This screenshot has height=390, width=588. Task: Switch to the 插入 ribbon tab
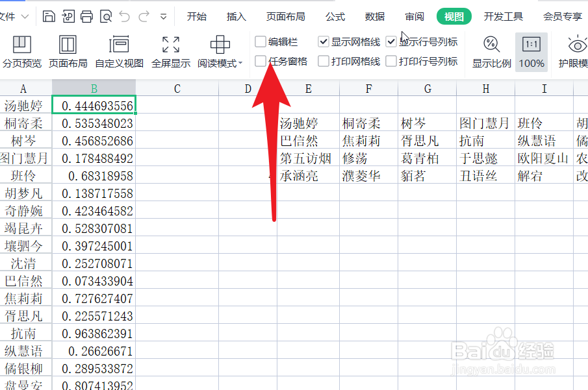(x=236, y=16)
